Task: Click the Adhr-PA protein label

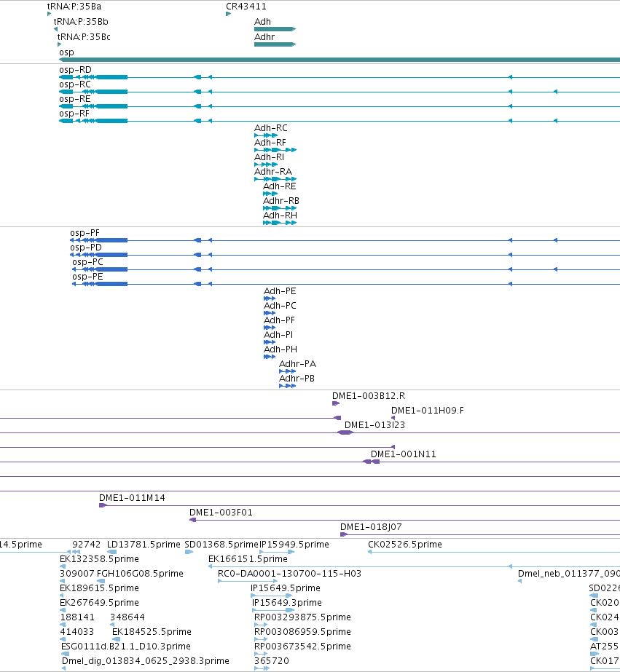Action: (x=297, y=364)
